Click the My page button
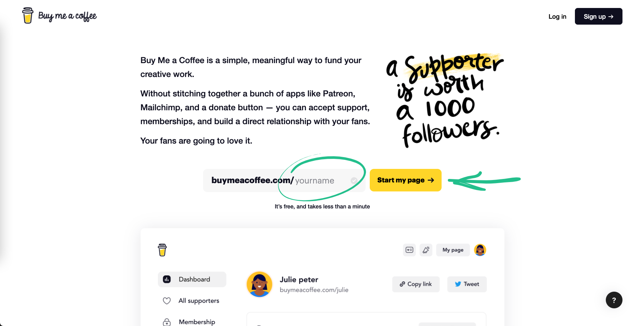 453,250
